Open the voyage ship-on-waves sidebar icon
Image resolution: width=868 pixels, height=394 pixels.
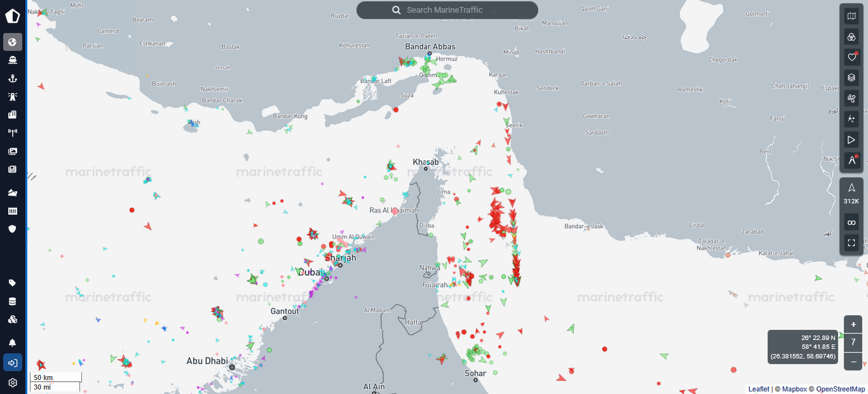(x=12, y=193)
